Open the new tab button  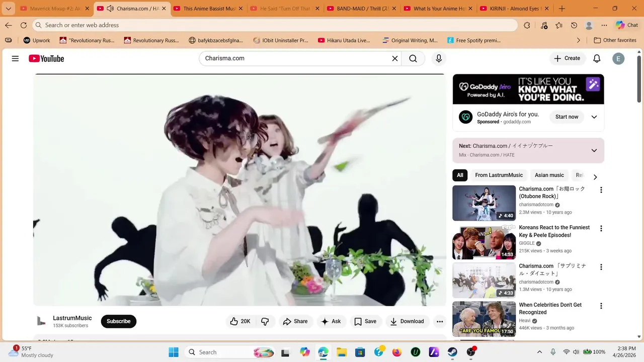(x=562, y=9)
